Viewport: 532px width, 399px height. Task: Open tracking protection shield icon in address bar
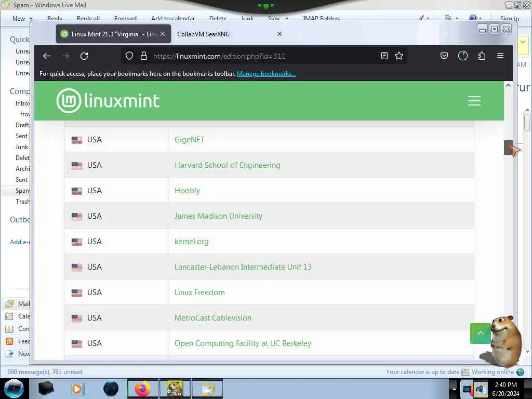pyautogui.click(x=129, y=56)
